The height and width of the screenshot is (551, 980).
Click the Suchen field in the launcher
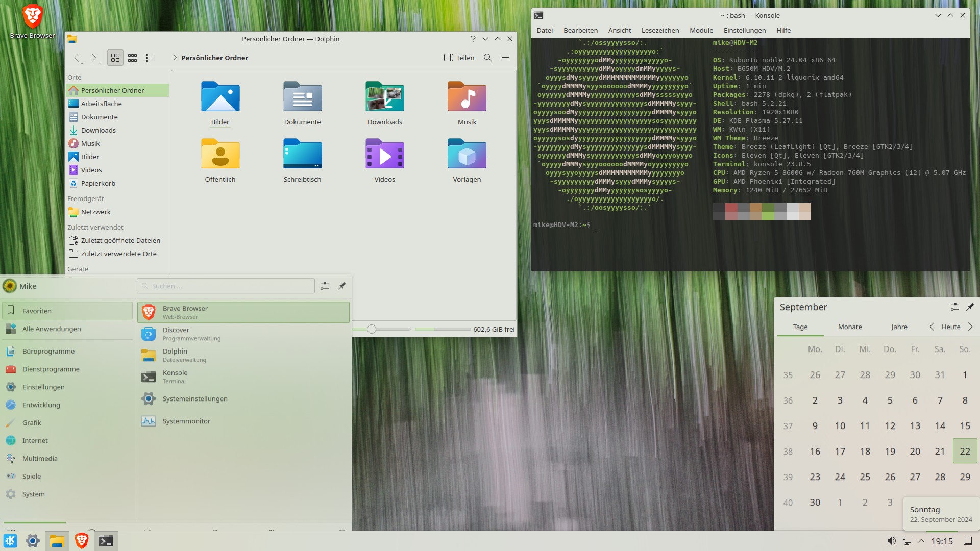click(225, 286)
